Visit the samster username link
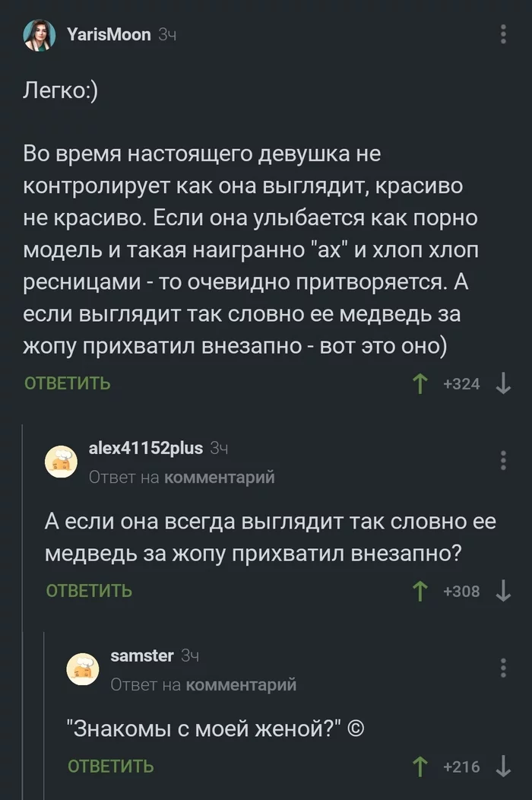This screenshot has height=800, width=532. (x=142, y=655)
